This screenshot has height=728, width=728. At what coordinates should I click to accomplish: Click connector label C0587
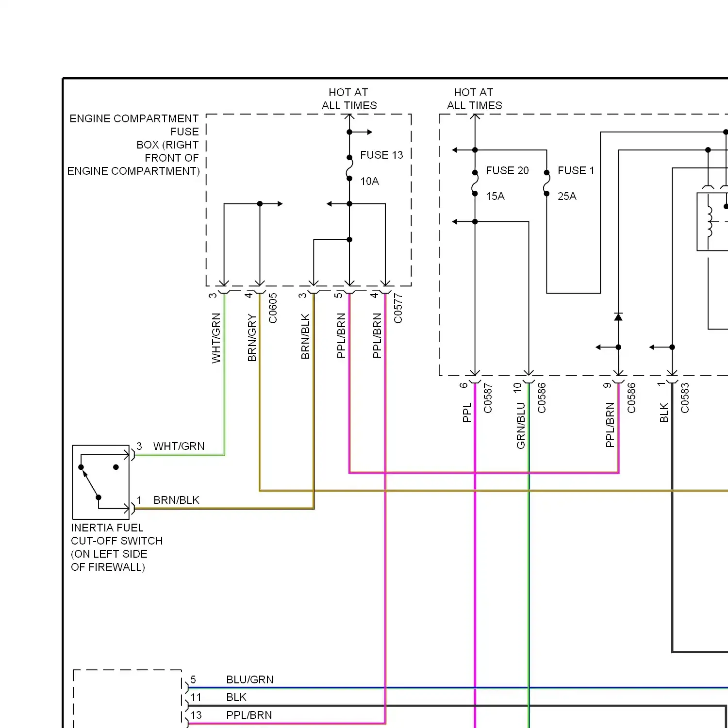pos(488,398)
